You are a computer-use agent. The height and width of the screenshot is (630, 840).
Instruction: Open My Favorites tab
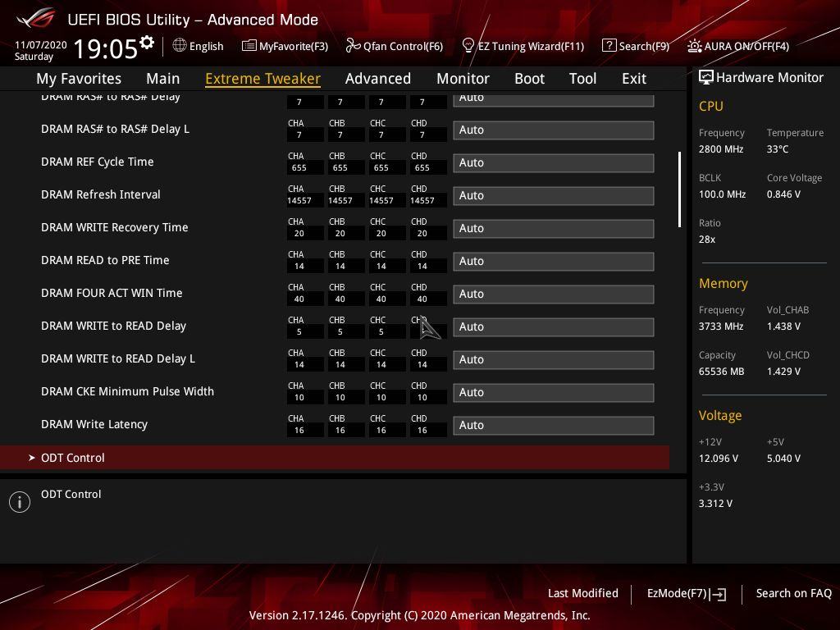(79, 79)
